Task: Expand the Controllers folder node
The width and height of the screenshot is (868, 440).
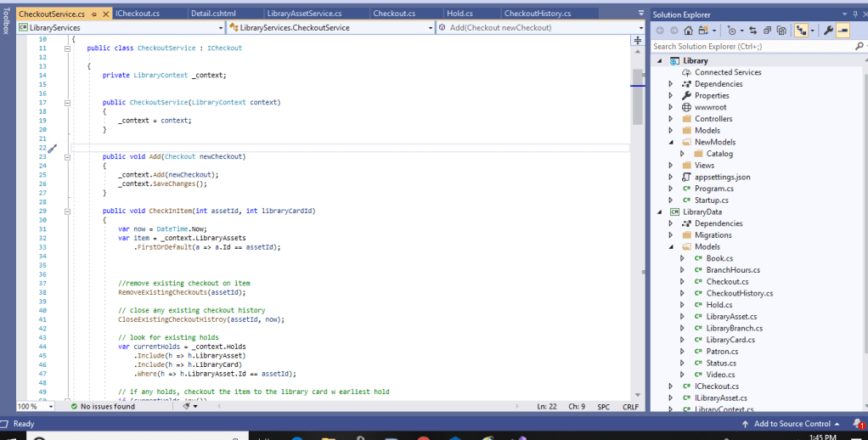Action: click(670, 119)
